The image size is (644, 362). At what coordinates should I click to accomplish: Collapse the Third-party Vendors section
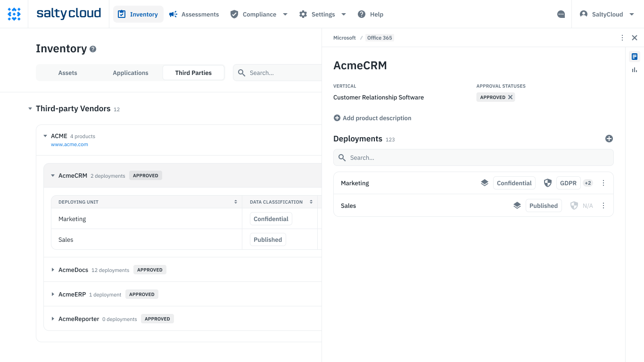(x=30, y=109)
